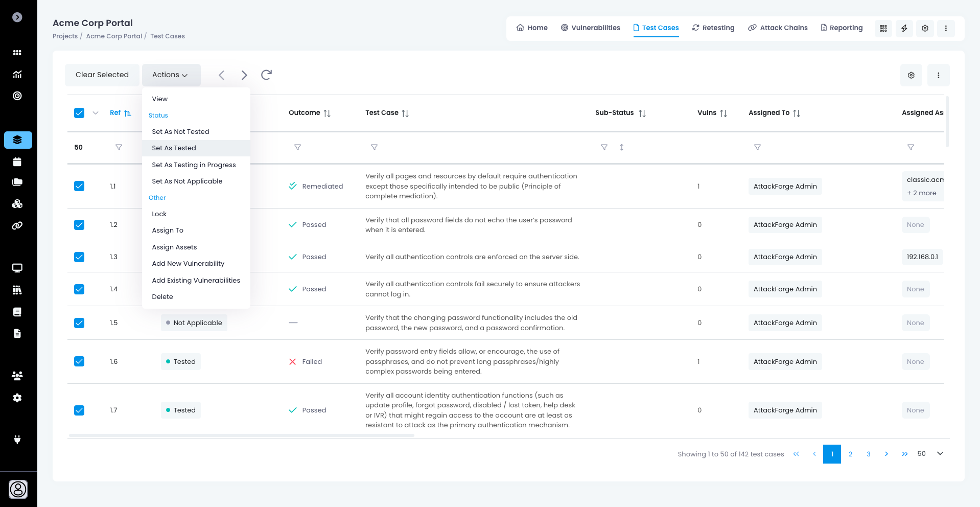Image resolution: width=980 pixels, height=507 pixels.
Task: Go to next item with right arrow
Action: 244,75
